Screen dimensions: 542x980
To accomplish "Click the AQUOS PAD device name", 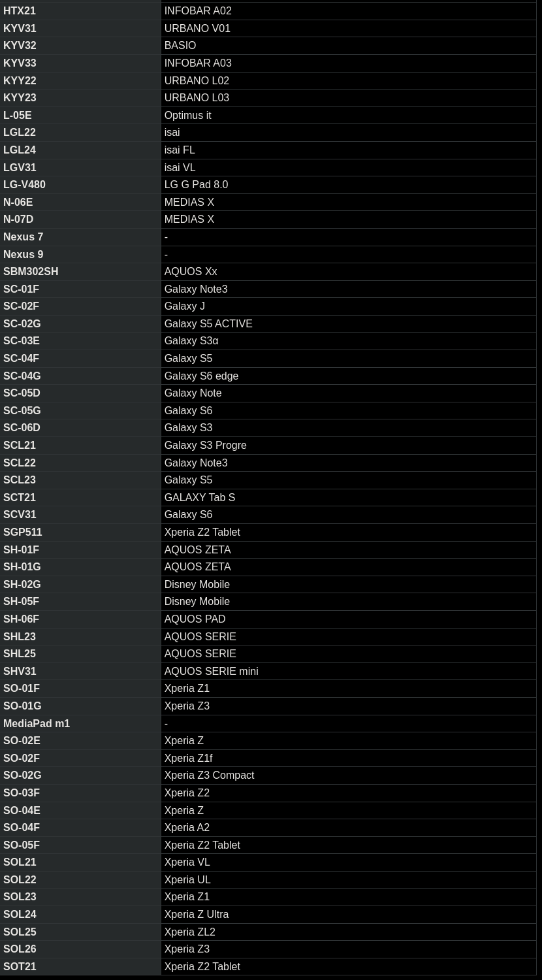I will tap(195, 619).
